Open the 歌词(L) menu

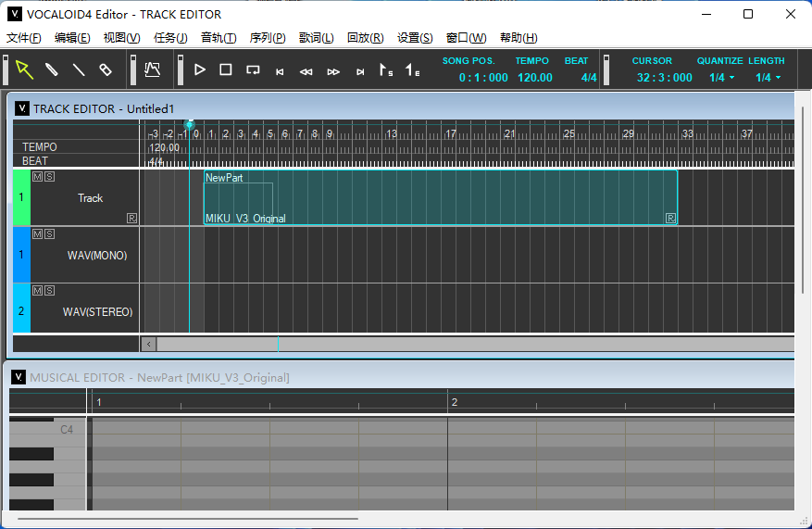click(317, 38)
